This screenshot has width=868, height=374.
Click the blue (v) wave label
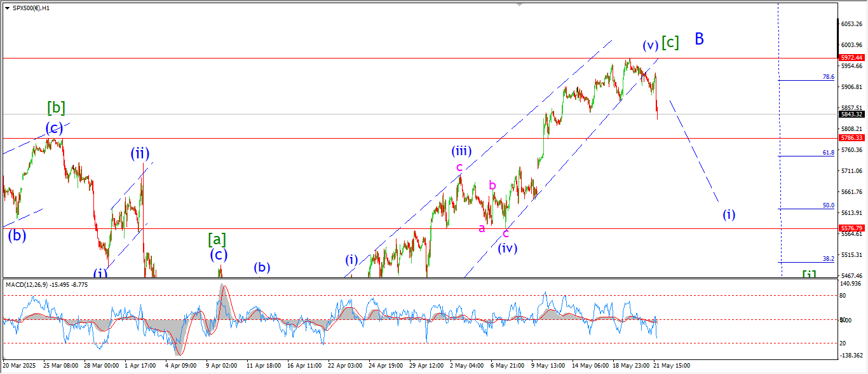click(649, 45)
